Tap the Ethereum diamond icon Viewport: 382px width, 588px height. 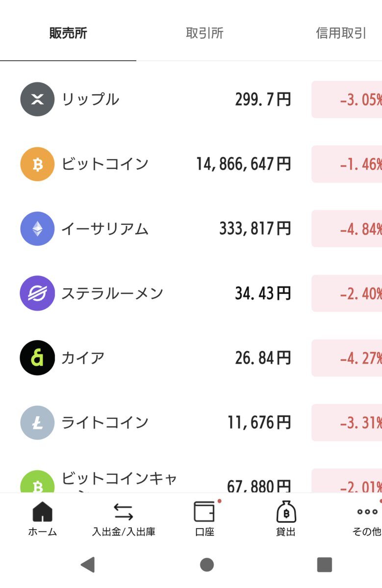[x=37, y=228]
